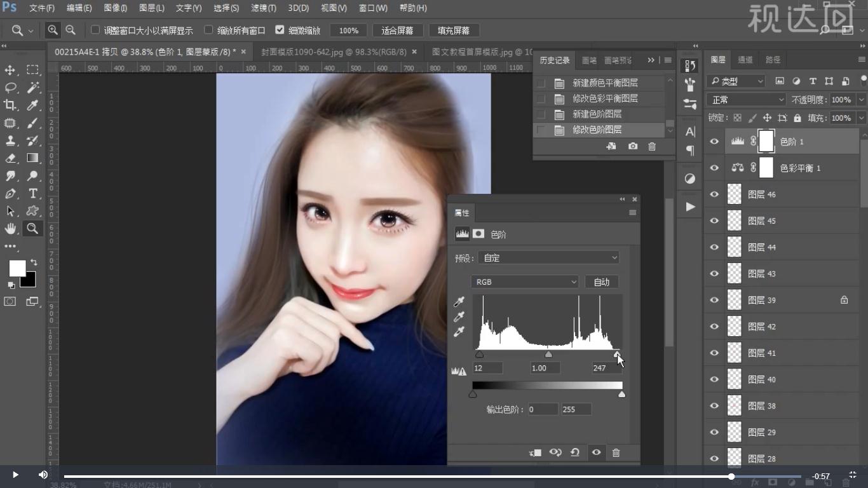Delete the Levels adjustment layer from Properties

616,452
